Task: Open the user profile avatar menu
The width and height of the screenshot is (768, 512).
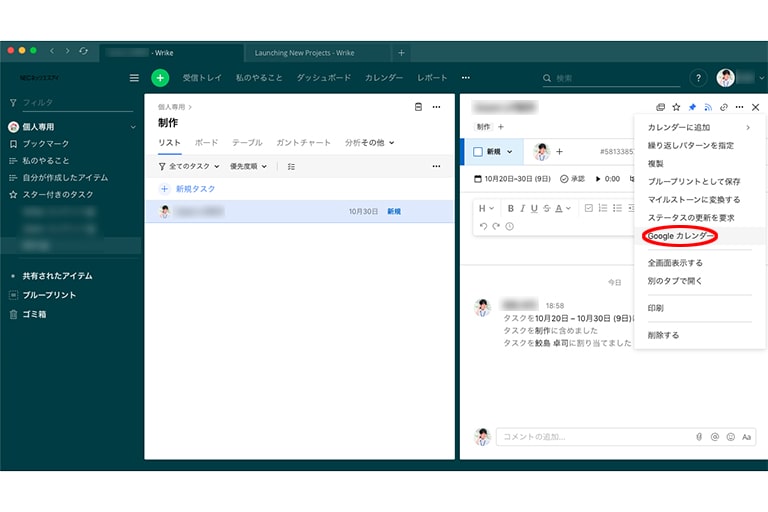Action: tap(725, 78)
